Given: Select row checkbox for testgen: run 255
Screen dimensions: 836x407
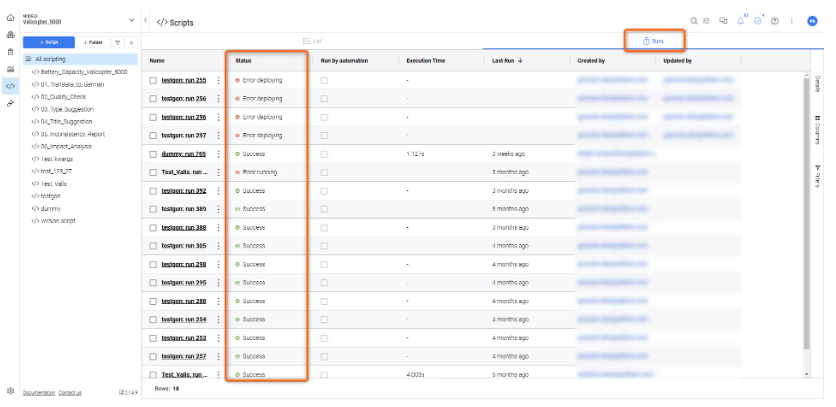Looking at the screenshot, I should pyautogui.click(x=153, y=81).
